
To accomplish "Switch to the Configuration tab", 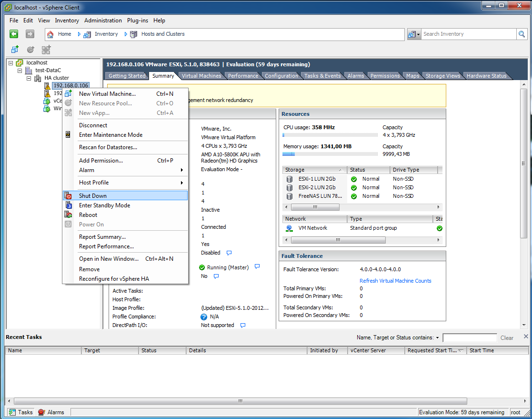I will pos(281,76).
